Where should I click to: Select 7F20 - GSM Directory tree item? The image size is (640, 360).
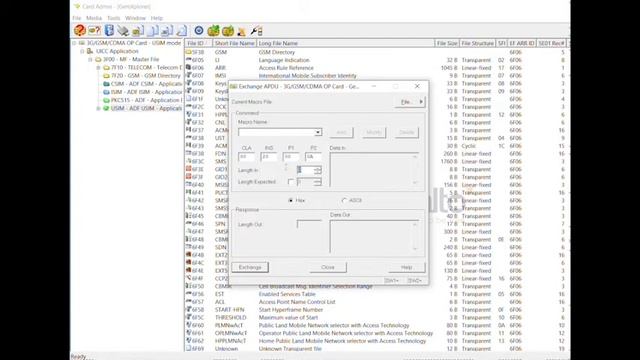146,76
